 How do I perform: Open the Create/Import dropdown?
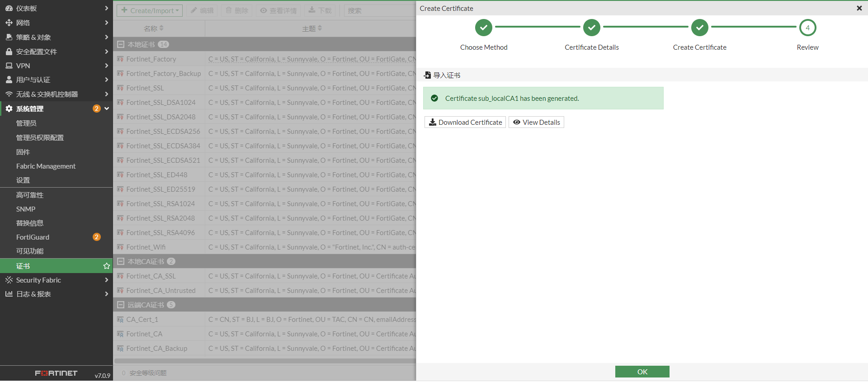[x=150, y=10]
